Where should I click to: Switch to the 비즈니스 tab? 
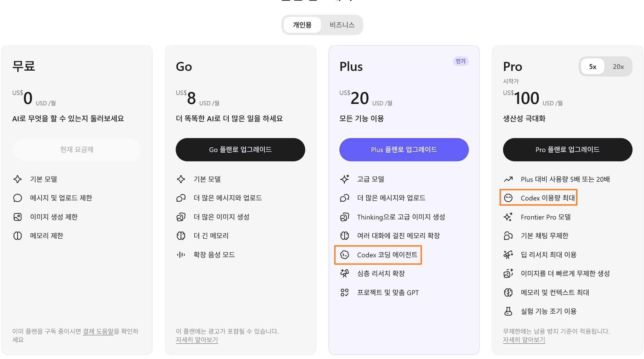click(342, 25)
